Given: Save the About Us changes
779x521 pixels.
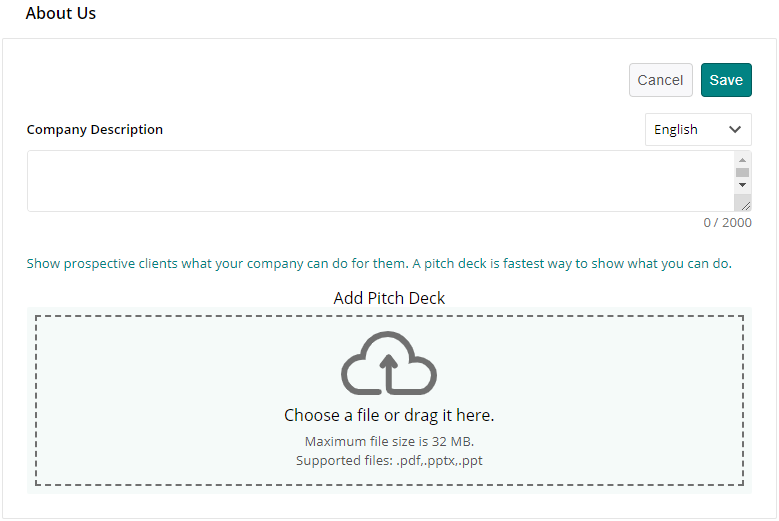Looking at the screenshot, I should coord(726,80).
